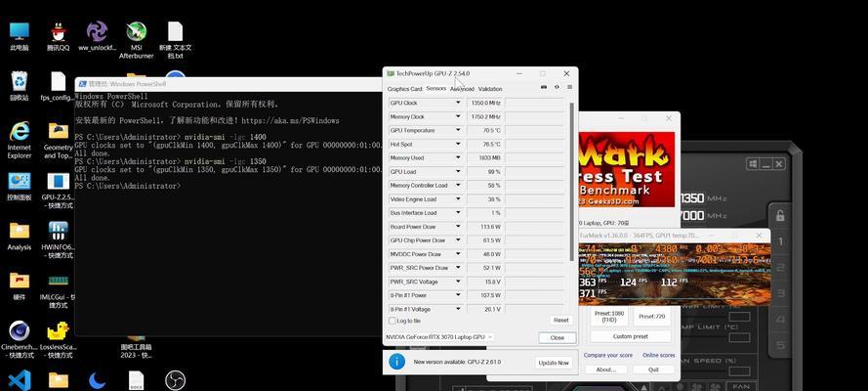This screenshot has height=391, width=868.
Task: Choose FurMark Preset:1080 (FHD)
Action: coord(609,317)
